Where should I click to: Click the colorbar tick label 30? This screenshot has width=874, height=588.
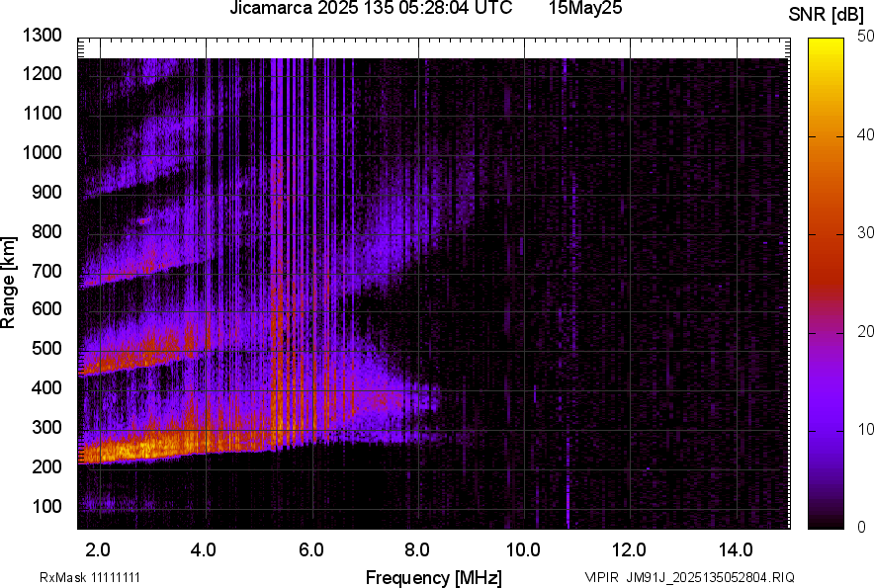pyautogui.click(x=866, y=232)
